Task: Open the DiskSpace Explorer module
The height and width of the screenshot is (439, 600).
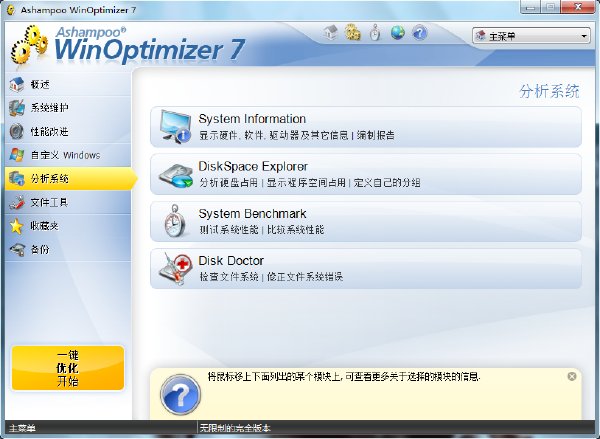Action: click(366, 174)
